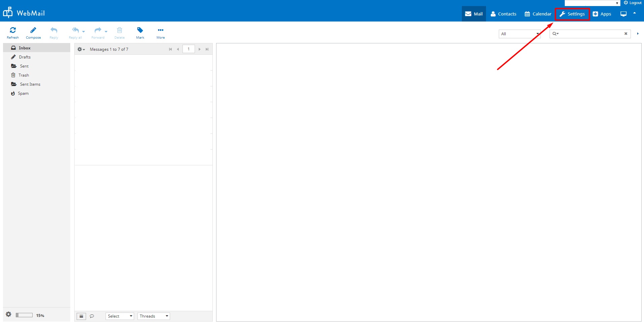This screenshot has width=644, height=328.
Task: Switch to list view mode
Action: coord(81,316)
